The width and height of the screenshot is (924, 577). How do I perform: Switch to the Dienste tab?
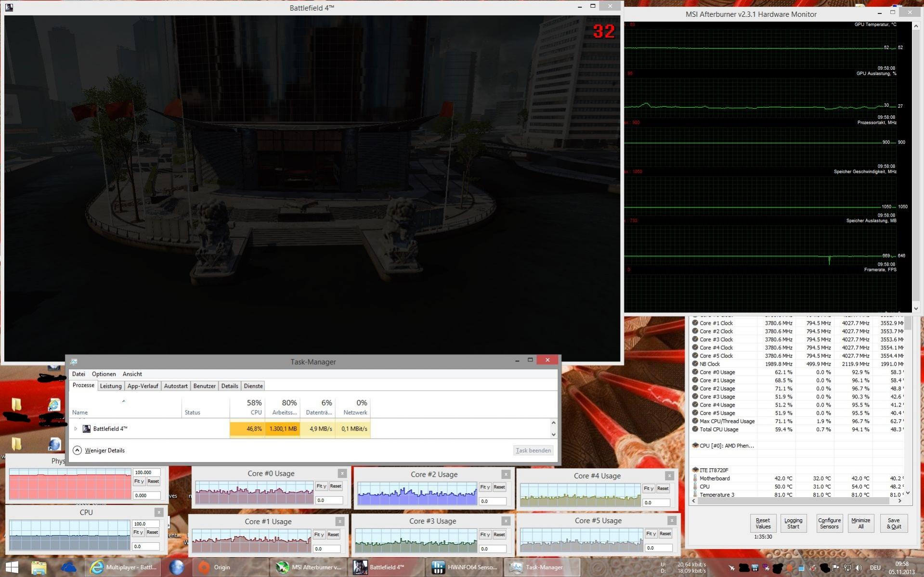click(x=253, y=386)
